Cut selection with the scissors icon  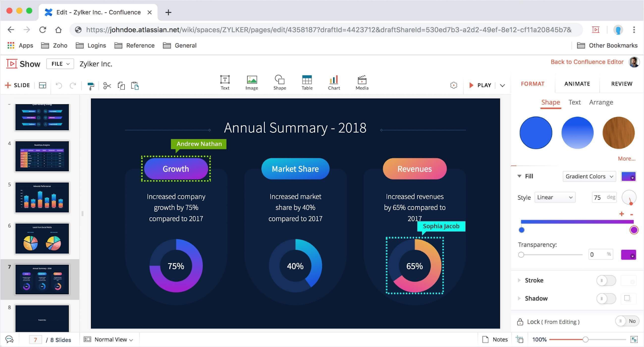107,85
